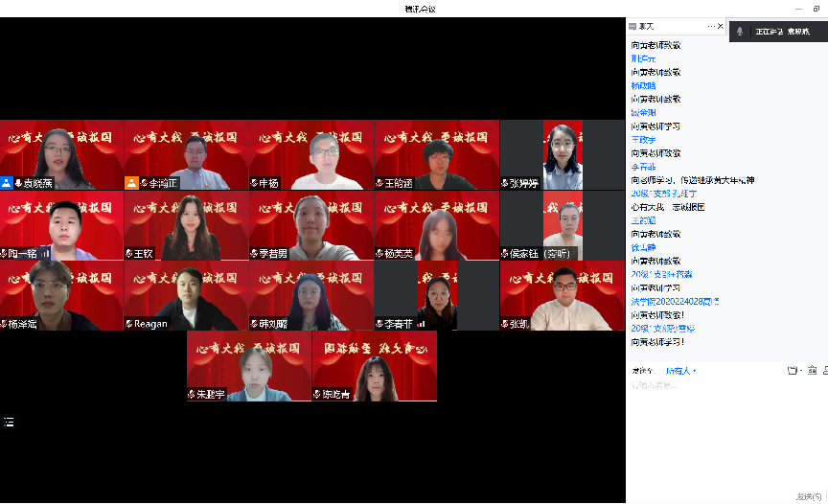This screenshot has width=828, height=504.
Task: Click the chat panel title tab icon
Action: point(633,26)
